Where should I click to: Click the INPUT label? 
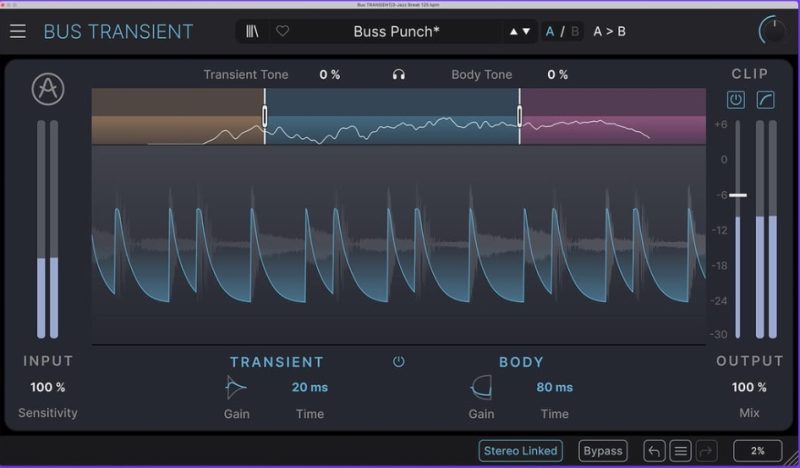[x=48, y=361]
